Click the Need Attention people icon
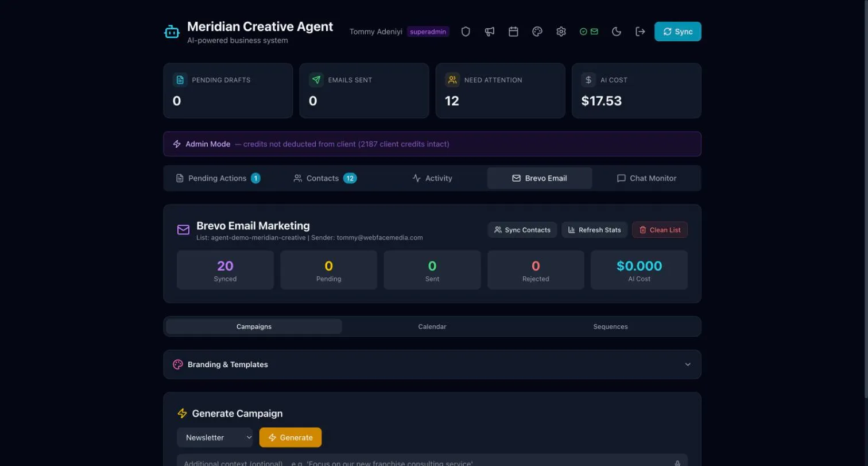 (x=452, y=80)
